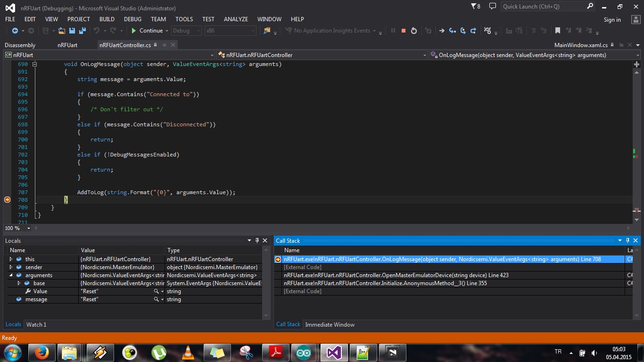Close the Locals panel

(265, 240)
